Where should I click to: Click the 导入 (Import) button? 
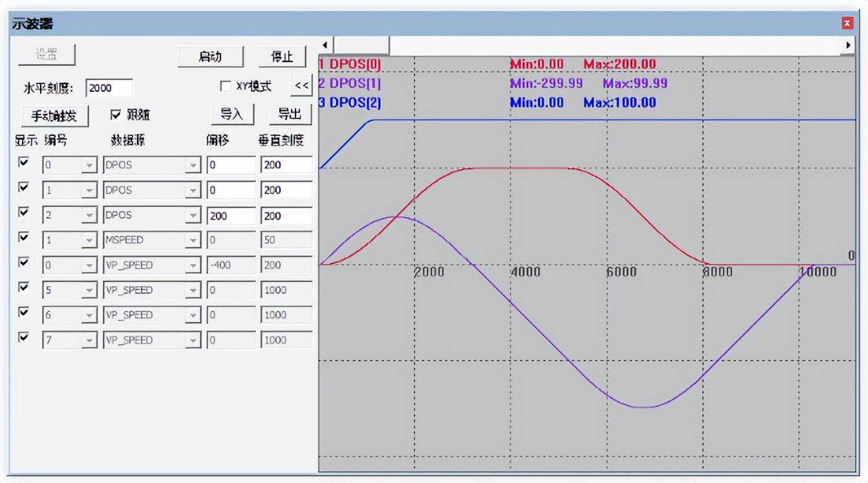(x=232, y=115)
